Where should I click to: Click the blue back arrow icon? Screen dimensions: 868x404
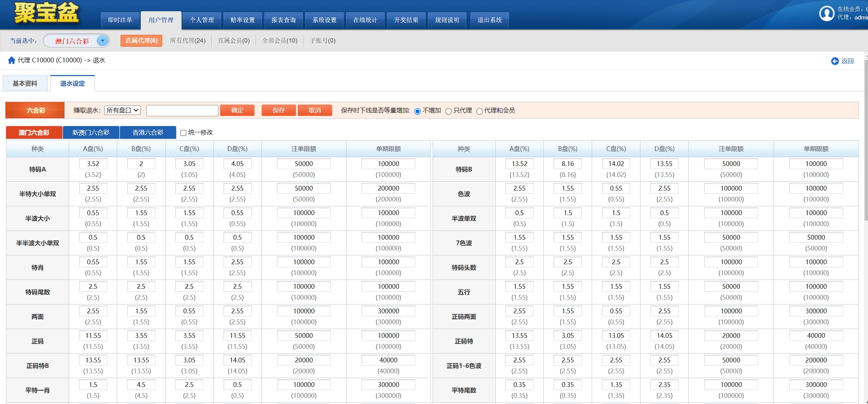[x=835, y=61]
